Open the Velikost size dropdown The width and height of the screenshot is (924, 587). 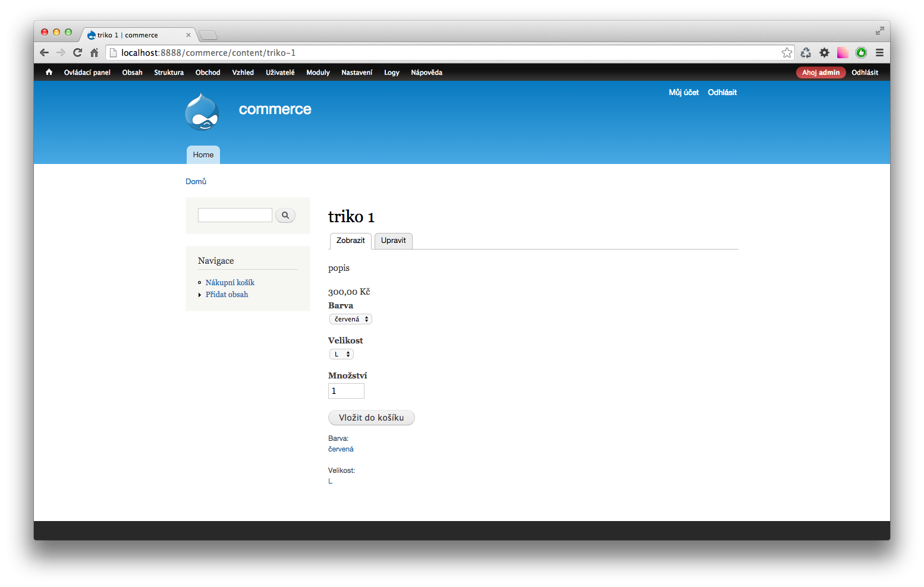click(341, 354)
